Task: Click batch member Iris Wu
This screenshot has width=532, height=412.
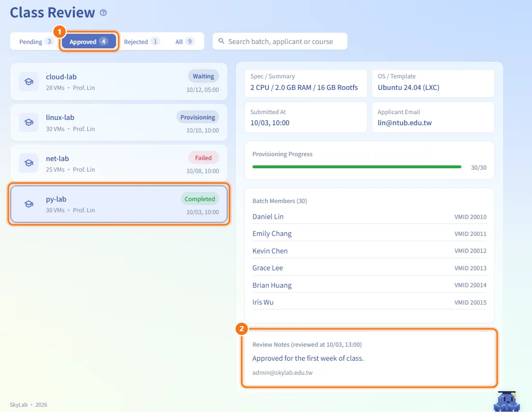Action: coord(263,302)
